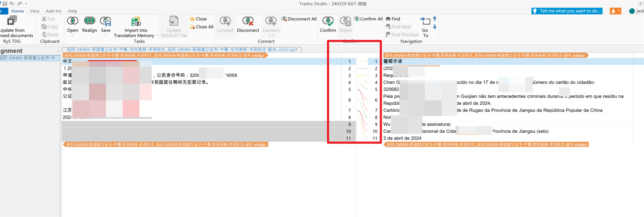Click Disconnect All in Connect group

pyautogui.click(x=299, y=19)
